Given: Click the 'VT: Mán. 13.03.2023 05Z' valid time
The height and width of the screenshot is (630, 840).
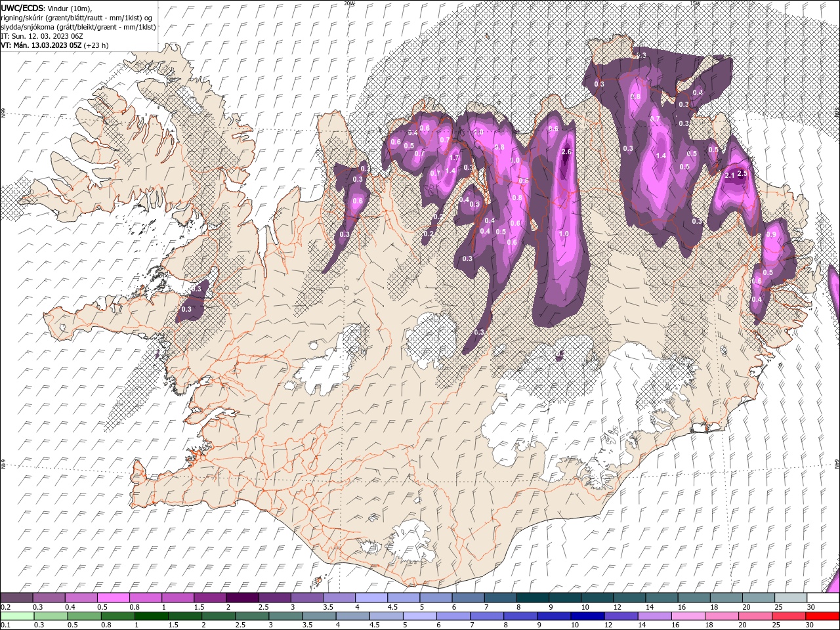Looking at the screenshot, I should point(40,45).
